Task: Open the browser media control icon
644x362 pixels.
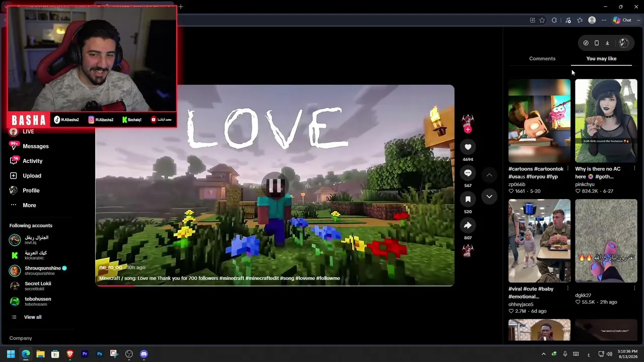Action: pos(568,20)
